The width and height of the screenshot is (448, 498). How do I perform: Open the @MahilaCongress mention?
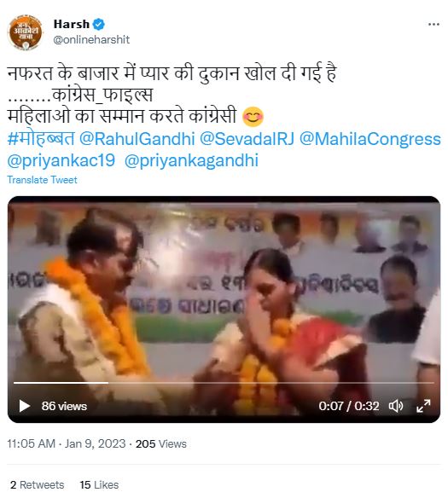[370, 139]
